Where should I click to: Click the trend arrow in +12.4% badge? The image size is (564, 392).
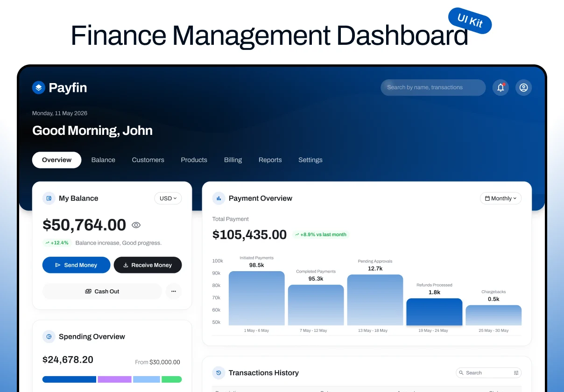tap(48, 243)
